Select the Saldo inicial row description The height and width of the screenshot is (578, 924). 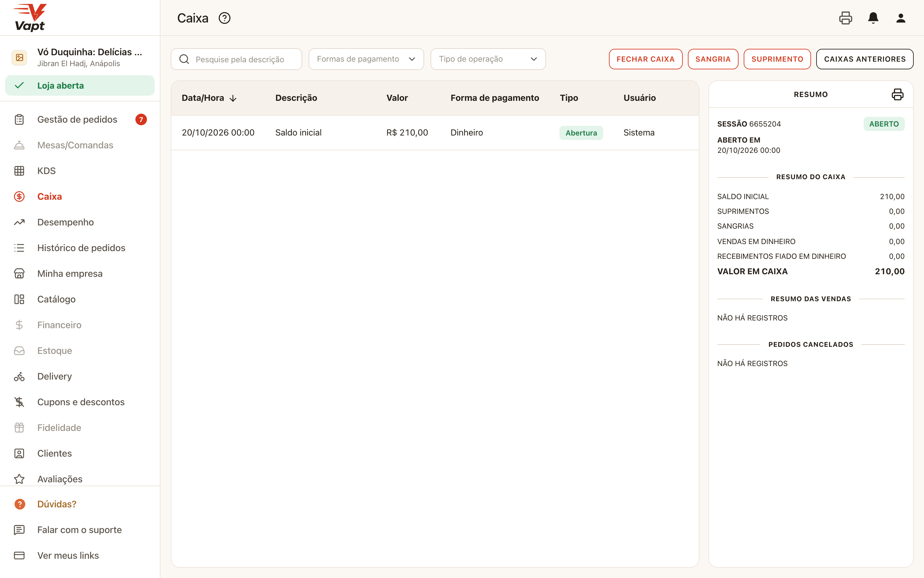tap(298, 132)
